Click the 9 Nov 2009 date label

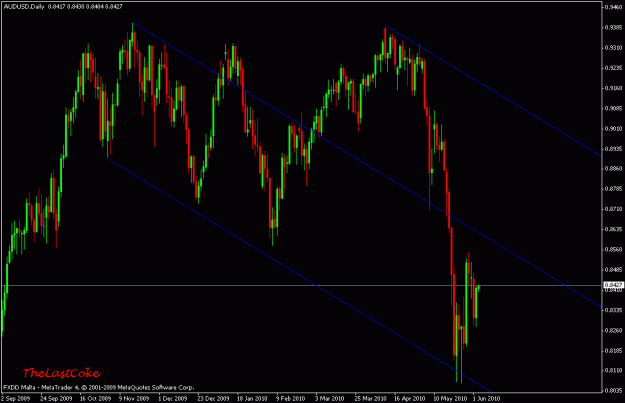[134, 398]
